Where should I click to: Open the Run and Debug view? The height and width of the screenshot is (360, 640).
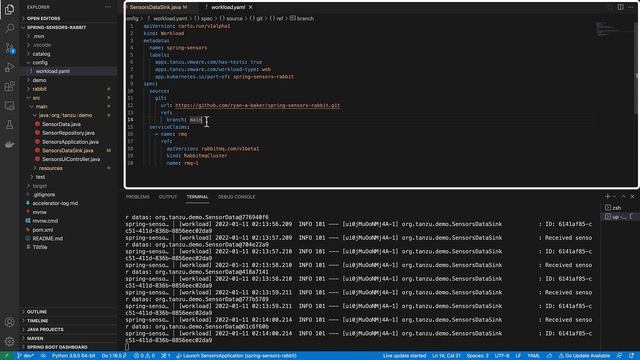pos(9,67)
